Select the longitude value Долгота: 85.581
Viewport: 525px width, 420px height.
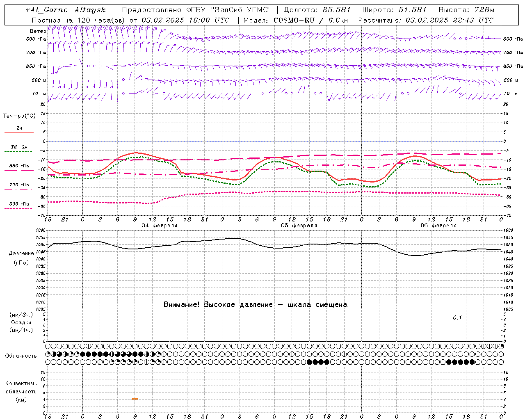(x=317, y=10)
